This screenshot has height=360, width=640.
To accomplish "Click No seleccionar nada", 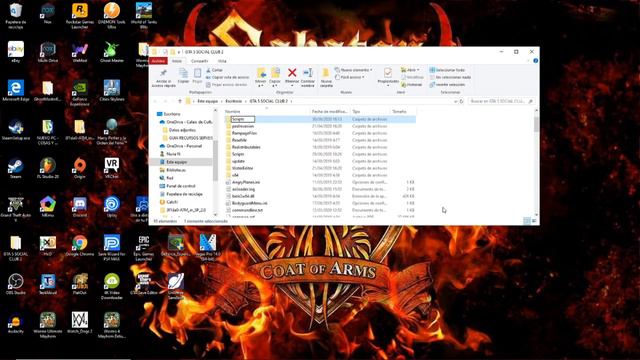I will tap(450, 77).
